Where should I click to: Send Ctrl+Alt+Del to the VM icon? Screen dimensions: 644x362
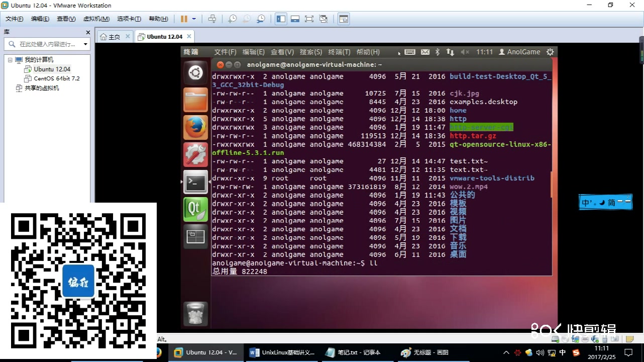pos(212,19)
